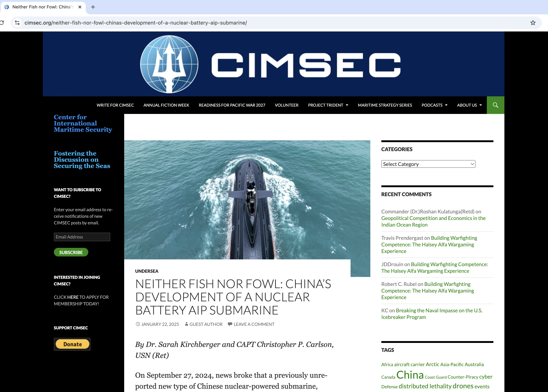
Task: Open Write for CIMSEC menu item
Action: click(x=115, y=105)
